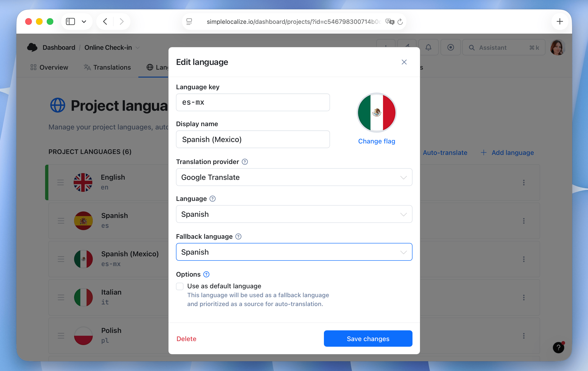588x371 pixels.
Task: Click the Change flag link
Action: pyautogui.click(x=376, y=141)
